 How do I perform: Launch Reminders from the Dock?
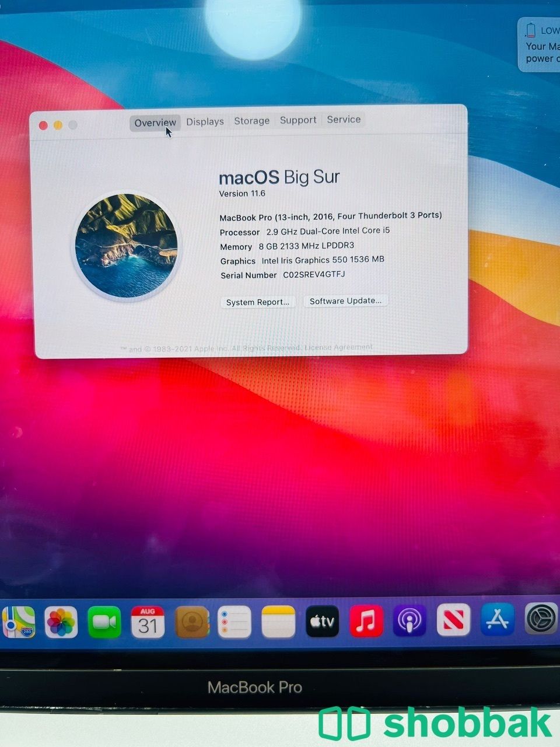(235, 622)
